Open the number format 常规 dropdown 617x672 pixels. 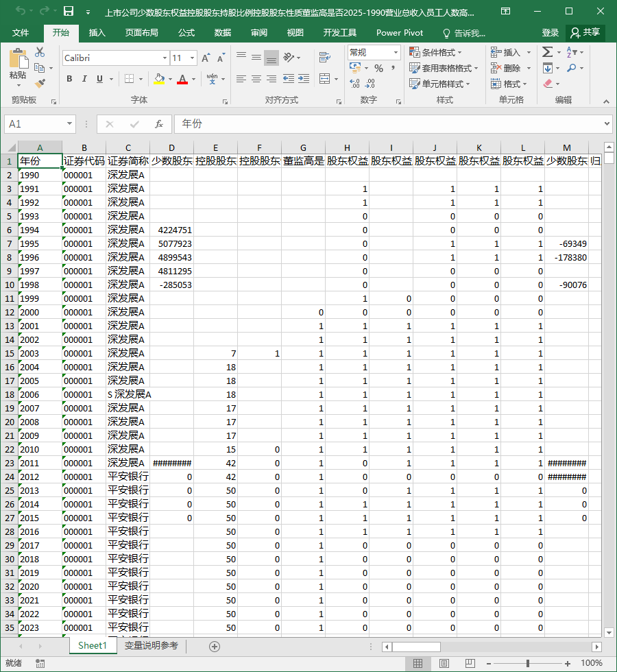click(396, 52)
